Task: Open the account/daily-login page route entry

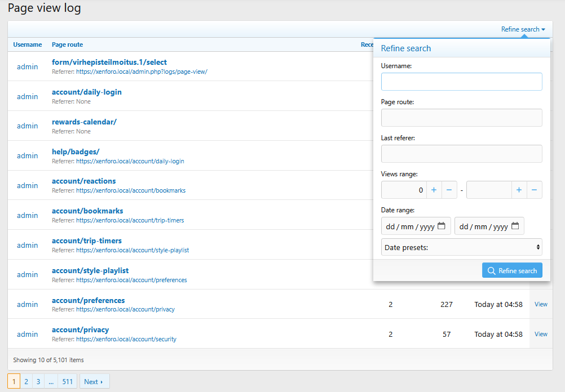Action: point(86,92)
